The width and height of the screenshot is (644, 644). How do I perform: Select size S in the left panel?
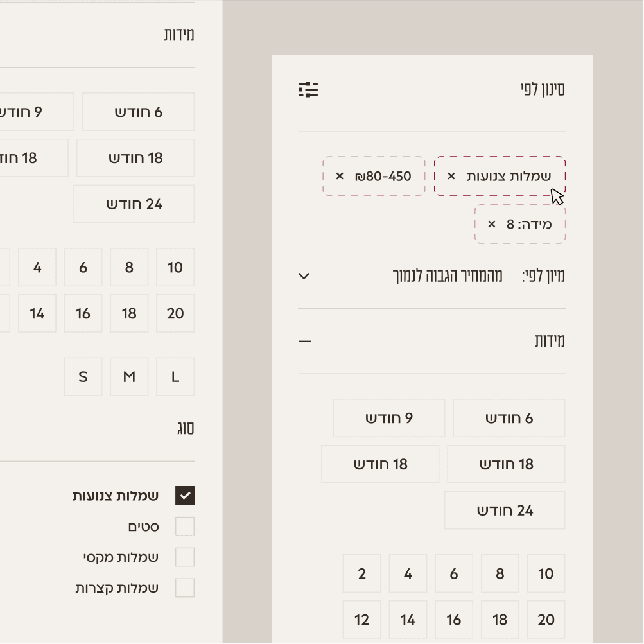[83, 377]
